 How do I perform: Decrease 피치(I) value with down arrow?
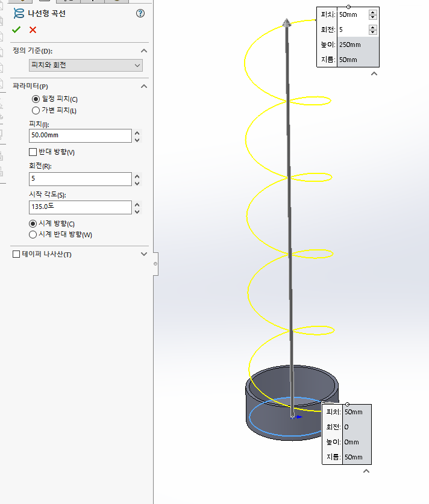click(137, 140)
